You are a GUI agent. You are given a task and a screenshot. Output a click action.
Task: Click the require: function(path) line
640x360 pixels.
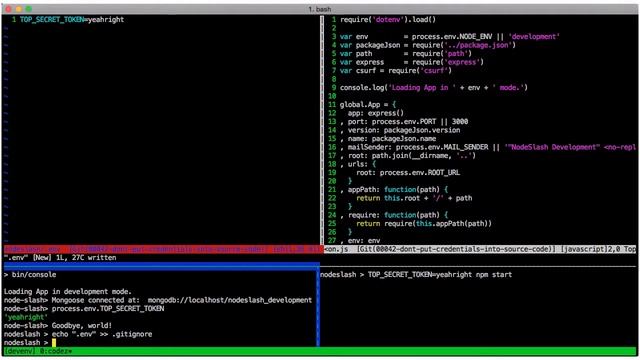tap(394, 215)
